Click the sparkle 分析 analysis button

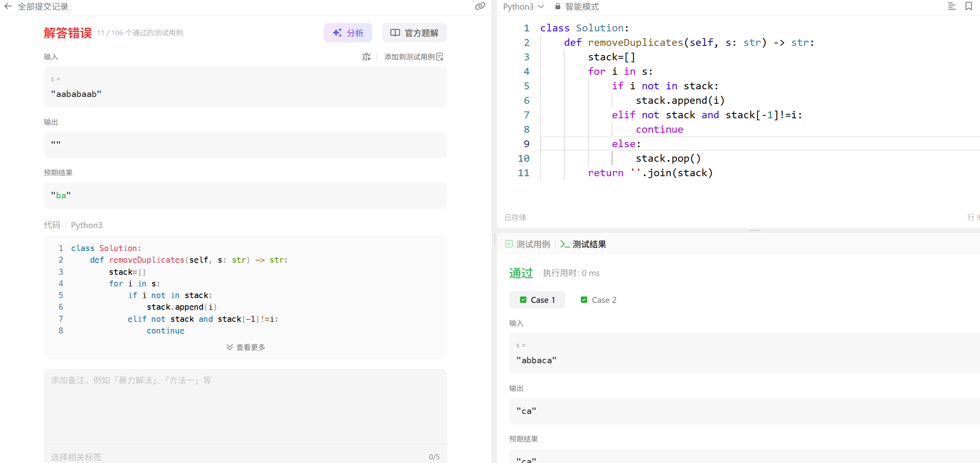coord(348,33)
